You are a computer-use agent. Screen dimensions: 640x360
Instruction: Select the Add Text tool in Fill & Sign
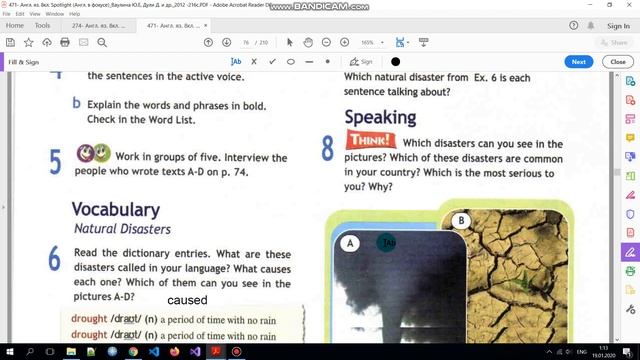pyautogui.click(x=236, y=62)
